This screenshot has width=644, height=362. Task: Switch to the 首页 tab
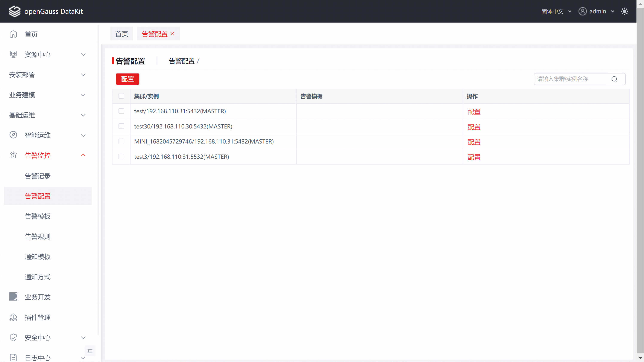pyautogui.click(x=122, y=34)
